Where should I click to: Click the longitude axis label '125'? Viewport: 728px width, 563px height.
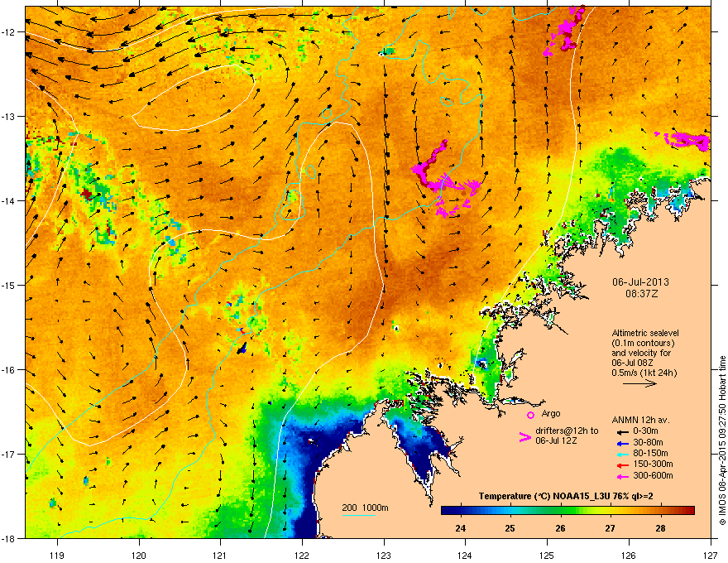(547, 555)
